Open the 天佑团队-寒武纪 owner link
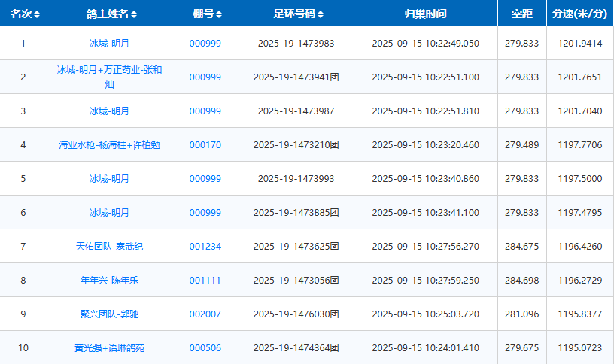Image resolution: width=614 pixels, height=364 pixels. click(x=109, y=246)
